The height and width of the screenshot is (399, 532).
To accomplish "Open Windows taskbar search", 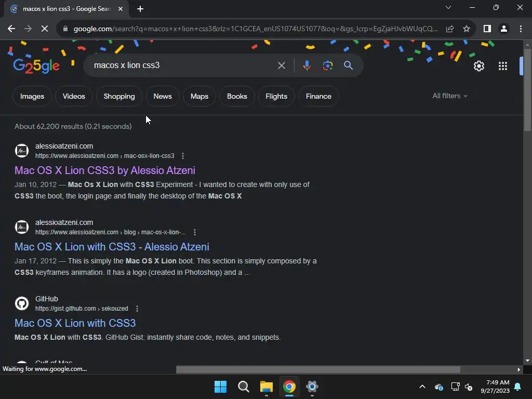I will click(243, 387).
